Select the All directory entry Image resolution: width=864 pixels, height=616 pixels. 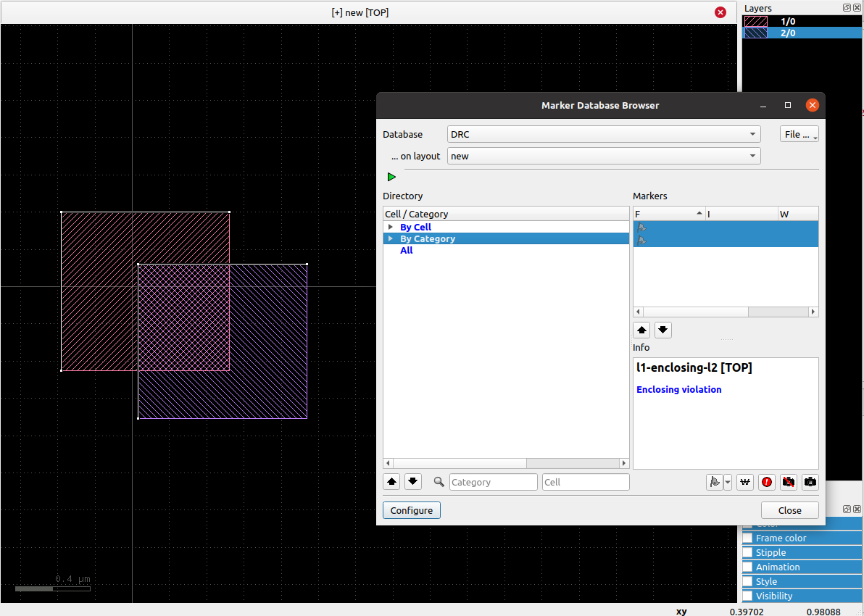click(x=406, y=250)
